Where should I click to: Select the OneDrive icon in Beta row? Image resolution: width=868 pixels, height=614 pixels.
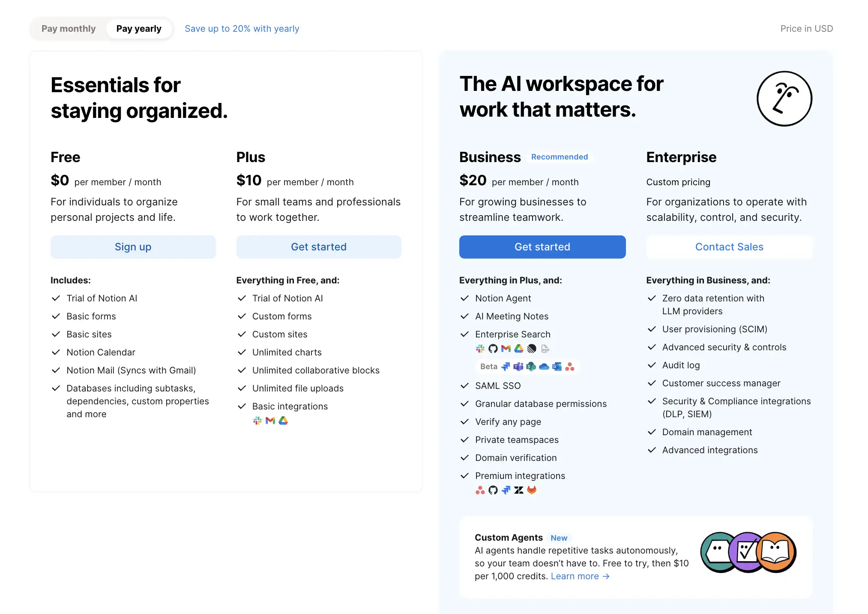[544, 367]
